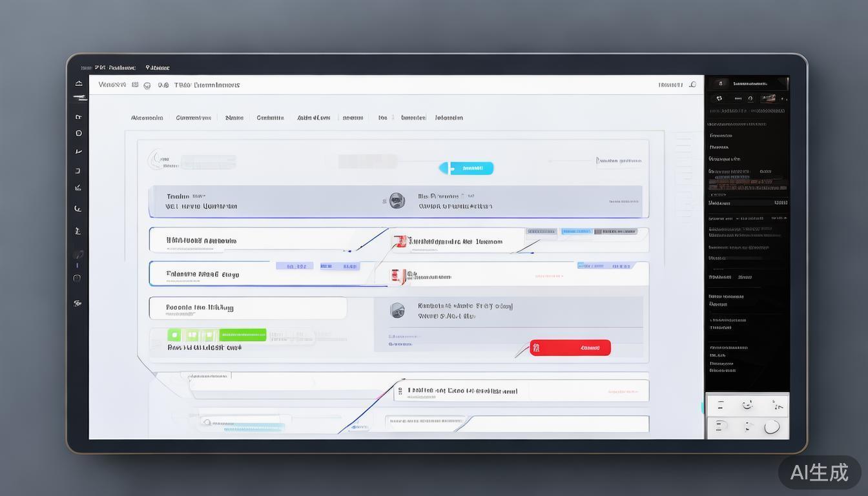
Task: Click the round avatar in the highlighted header row
Action: tap(397, 201)
